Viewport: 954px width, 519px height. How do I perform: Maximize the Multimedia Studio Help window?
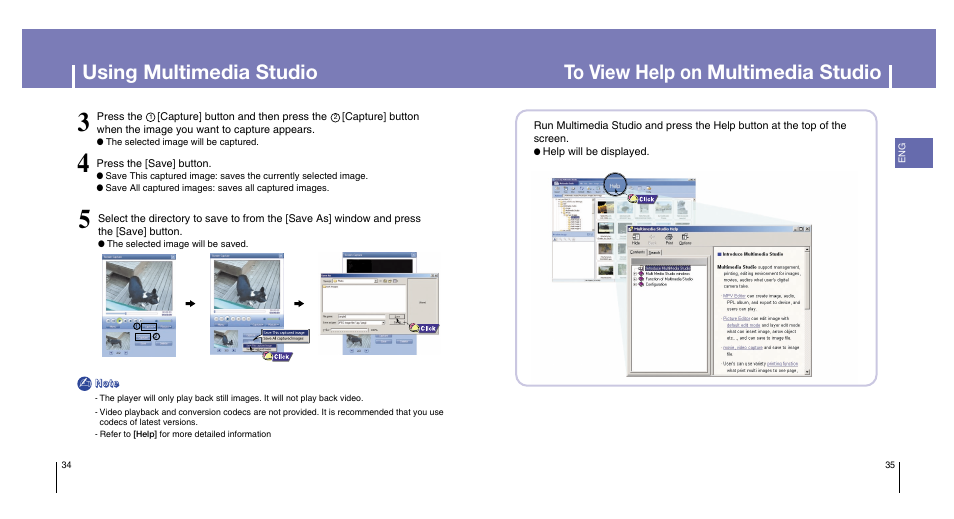pos(801,229)
